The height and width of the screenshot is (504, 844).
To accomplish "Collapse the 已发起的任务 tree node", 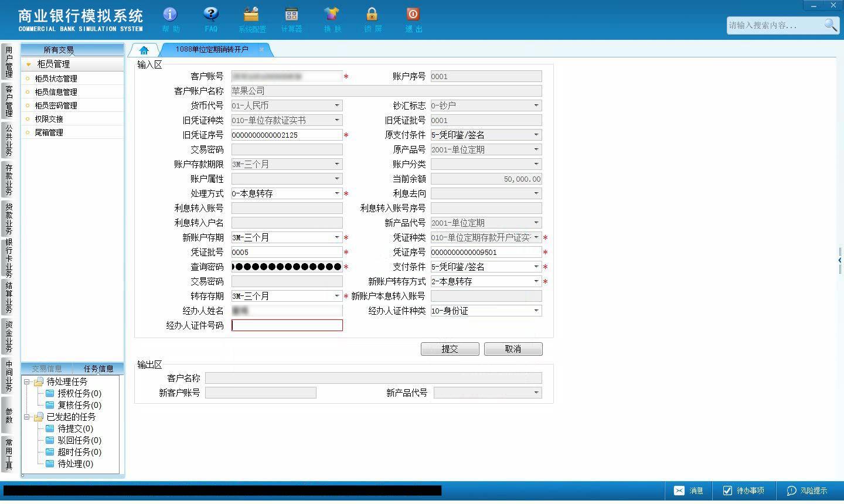I will [x=27, y=417].
